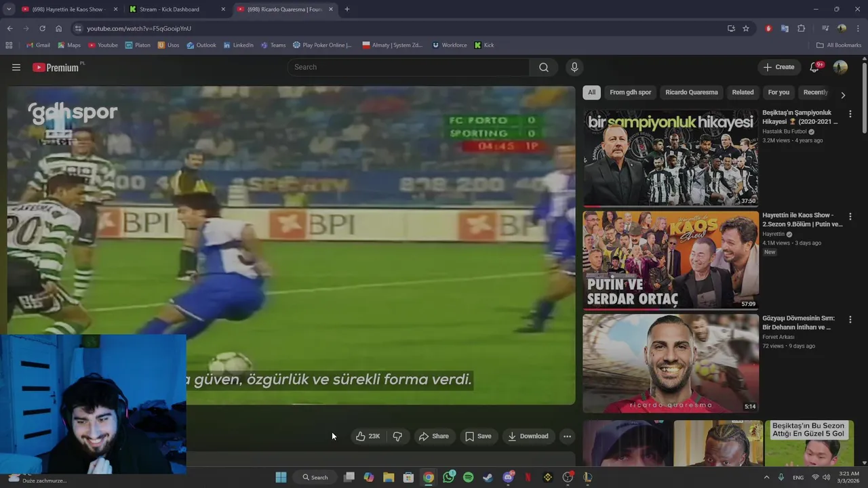Download the video for offline viewing

coord(528,436)
